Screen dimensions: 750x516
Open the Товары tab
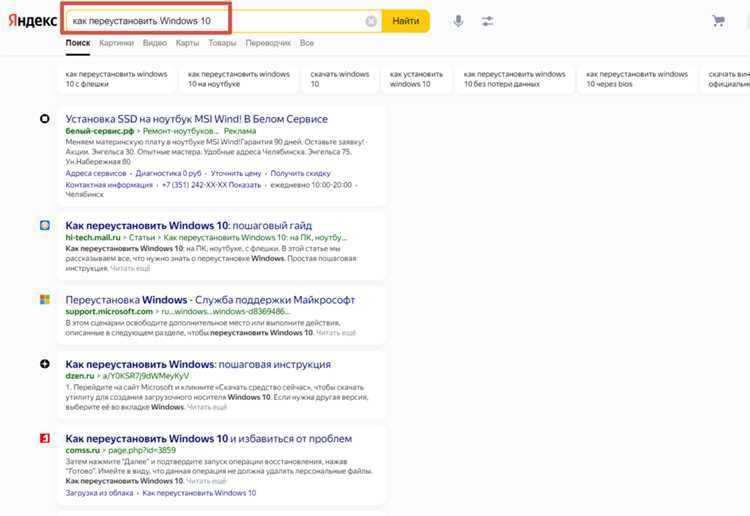[222, 43]
